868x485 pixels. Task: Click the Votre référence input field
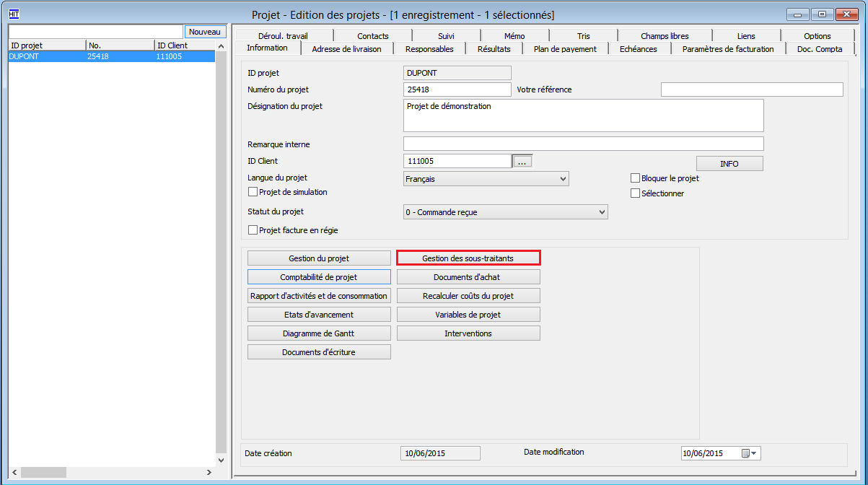tap(751, 89)
